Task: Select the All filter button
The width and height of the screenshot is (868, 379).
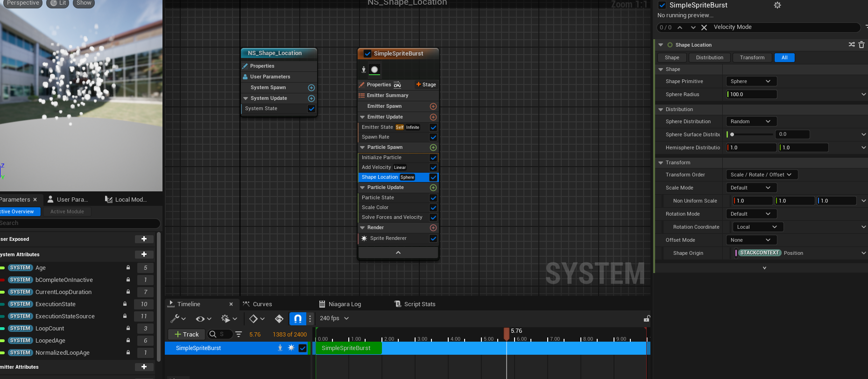Action: 784,57
